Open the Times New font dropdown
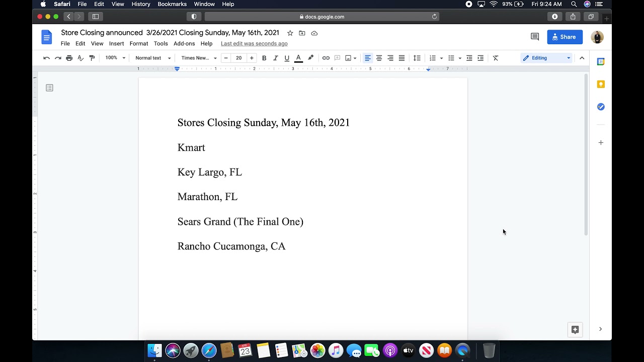 pos(199,58)
